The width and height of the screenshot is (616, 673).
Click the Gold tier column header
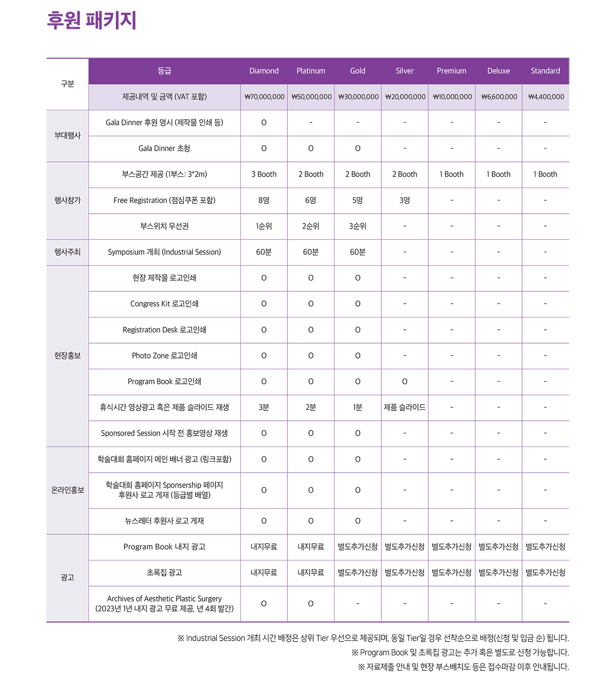tap(358, 71)
